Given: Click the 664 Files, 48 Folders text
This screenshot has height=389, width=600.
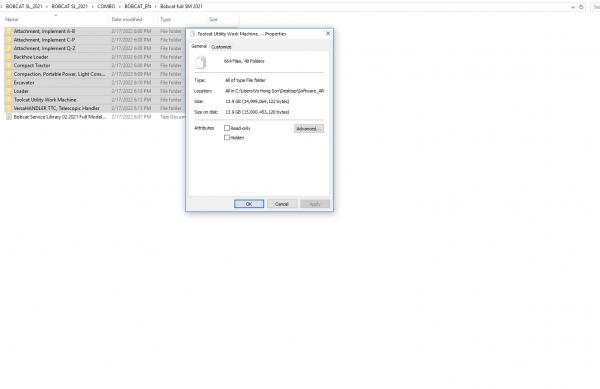Looking at the screenshot, I should [x=244, y=61].
